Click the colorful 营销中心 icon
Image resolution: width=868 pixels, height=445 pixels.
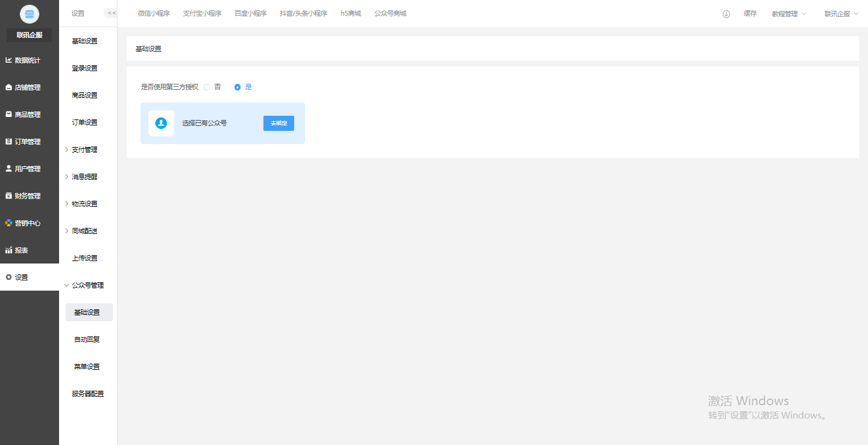click(8, 223)
